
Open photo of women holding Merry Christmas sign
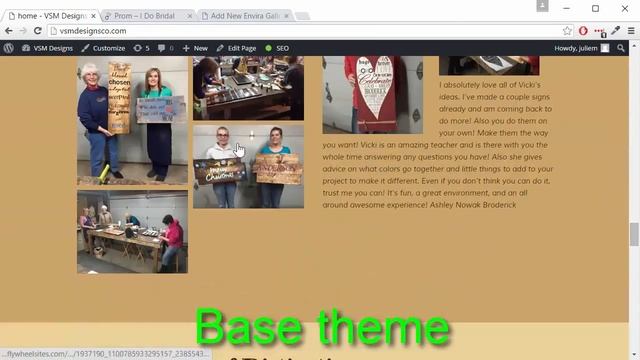(x=248, y=167)
